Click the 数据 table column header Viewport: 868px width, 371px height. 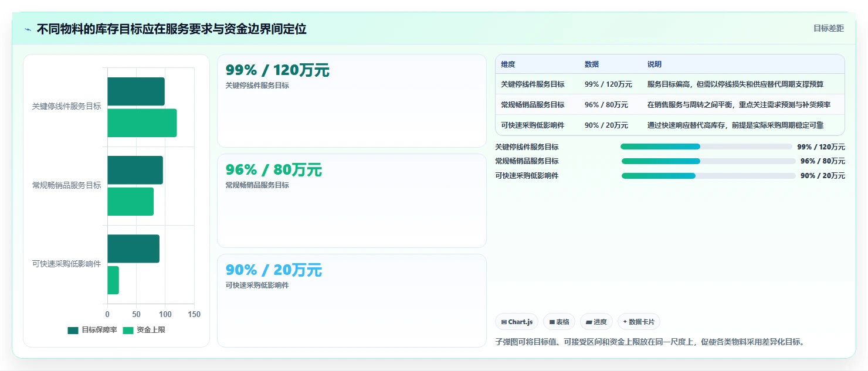592,64
